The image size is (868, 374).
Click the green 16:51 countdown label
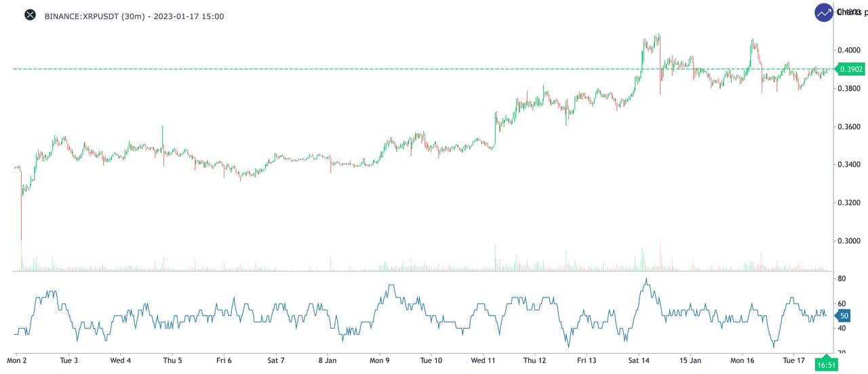click(826, 365)
